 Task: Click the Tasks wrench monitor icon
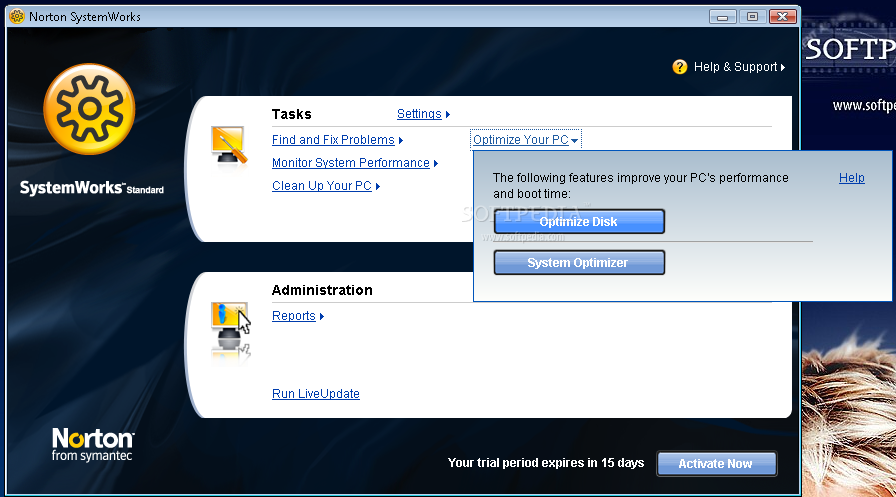click(229, 145)
